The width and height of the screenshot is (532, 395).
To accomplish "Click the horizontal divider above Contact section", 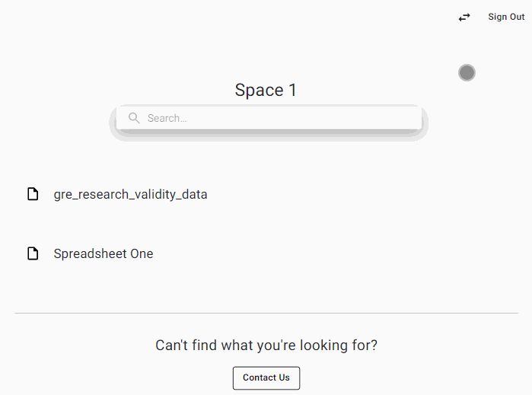I will tap(266, 313).
